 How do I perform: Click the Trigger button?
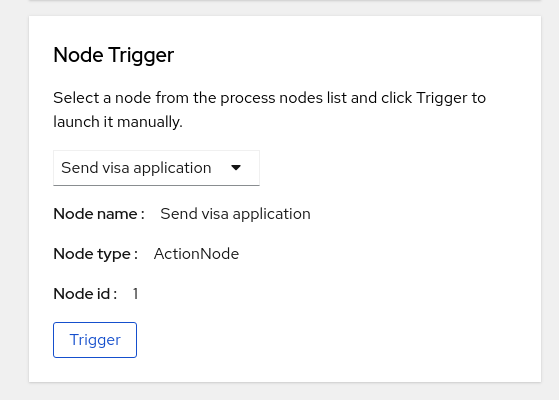coord(95,340)
